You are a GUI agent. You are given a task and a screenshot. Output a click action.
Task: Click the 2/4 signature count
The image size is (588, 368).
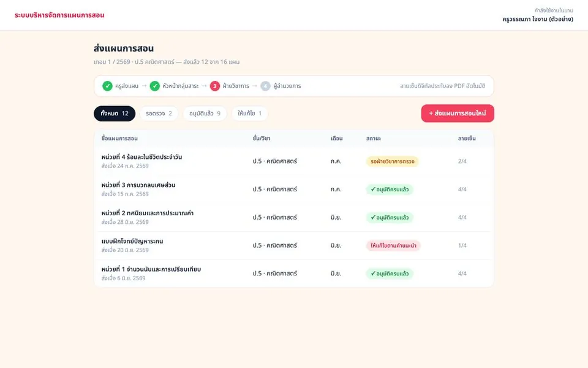(x=462, y=161)
